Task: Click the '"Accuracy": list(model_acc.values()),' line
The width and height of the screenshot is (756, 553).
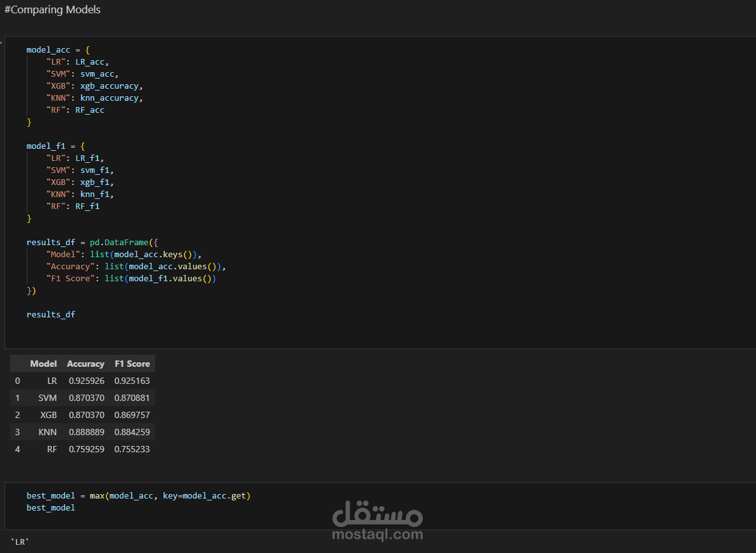Action: (136, 267)
